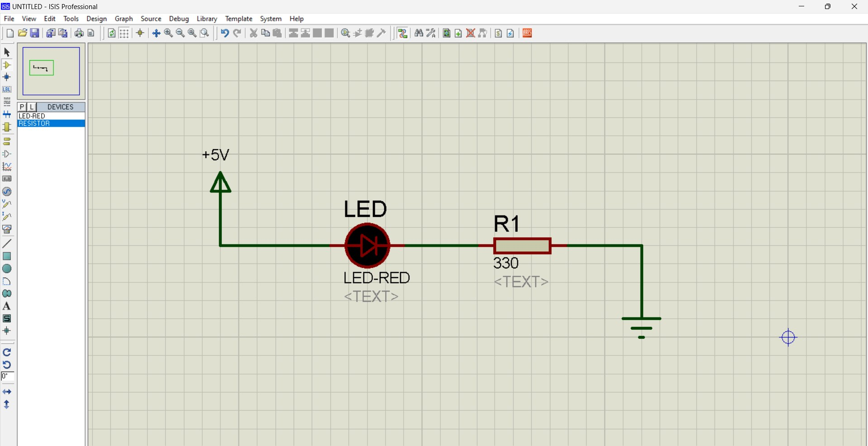Select the Component mode tool
This screenshot has height=446, width=868.
7,65
